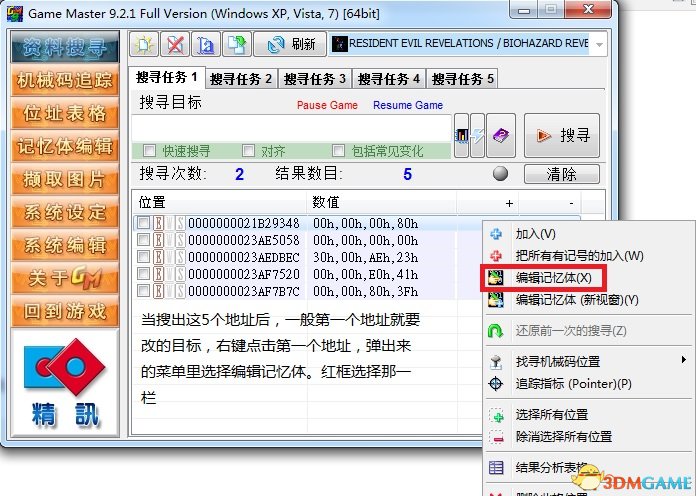
Task: Click the 数值 column header
Action: point(381,202)
